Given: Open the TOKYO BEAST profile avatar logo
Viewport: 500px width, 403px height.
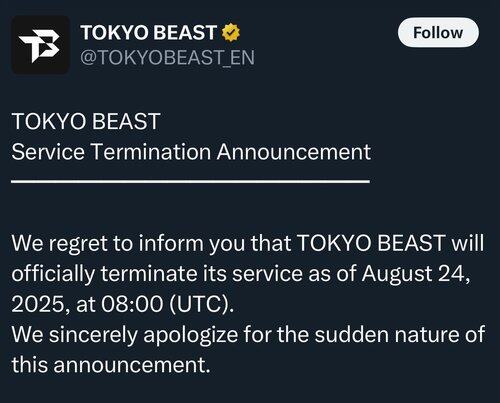Looking at the screenshot, I should 41,45.
